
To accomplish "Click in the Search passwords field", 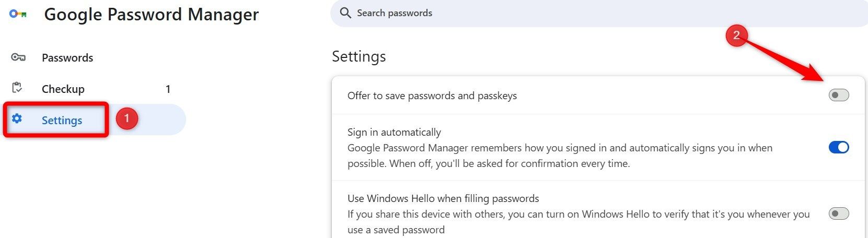I will point(575,13).
